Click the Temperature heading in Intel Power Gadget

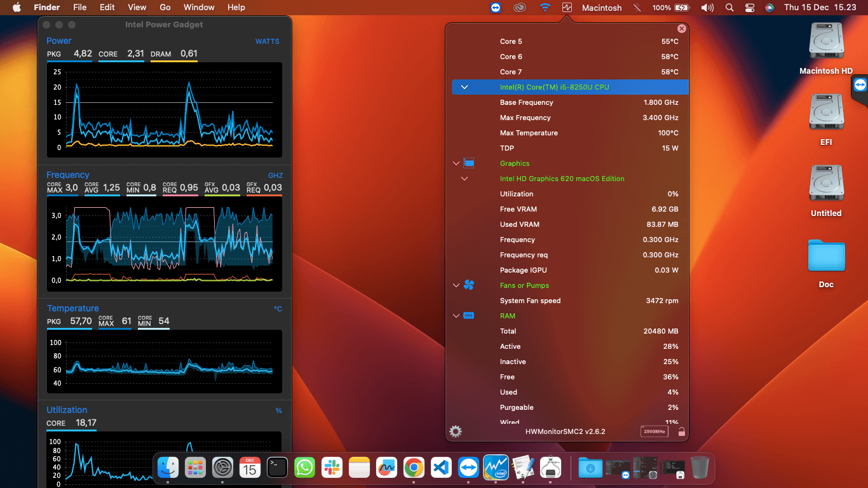pos(73,308)
